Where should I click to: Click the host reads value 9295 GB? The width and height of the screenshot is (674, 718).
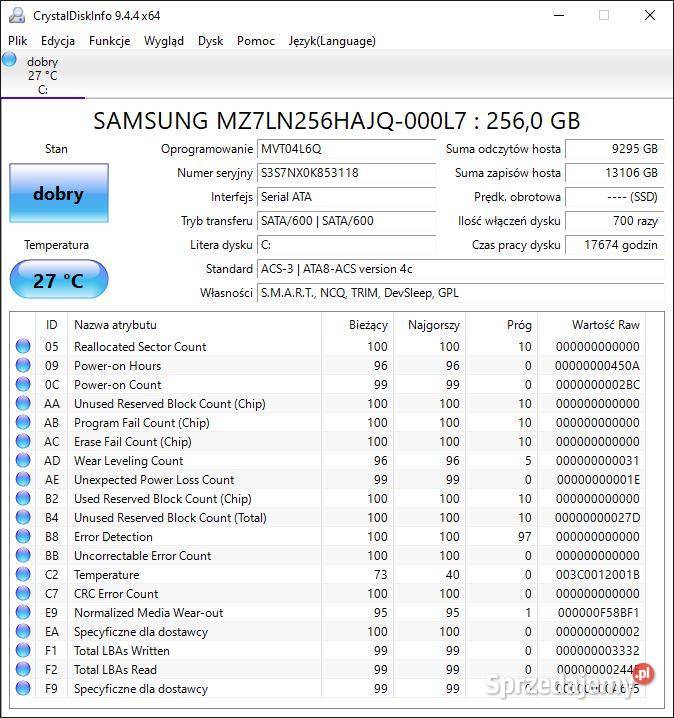614,149
